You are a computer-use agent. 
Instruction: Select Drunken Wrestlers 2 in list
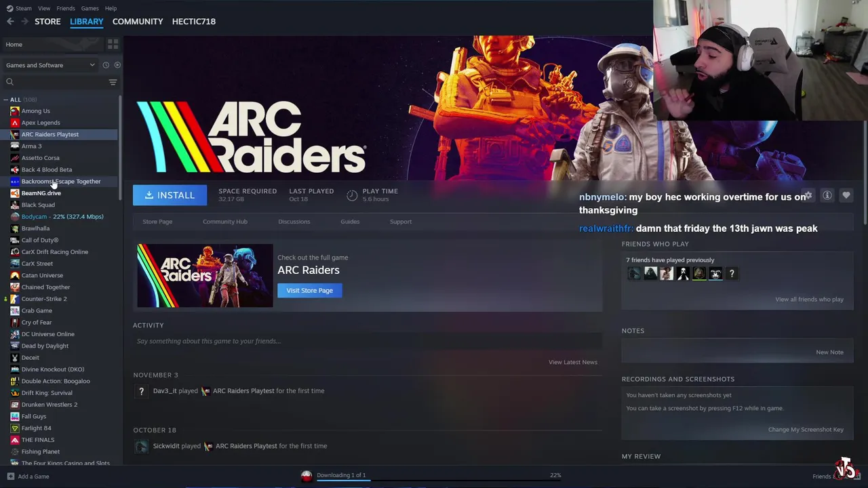click(x=49, y=405)
